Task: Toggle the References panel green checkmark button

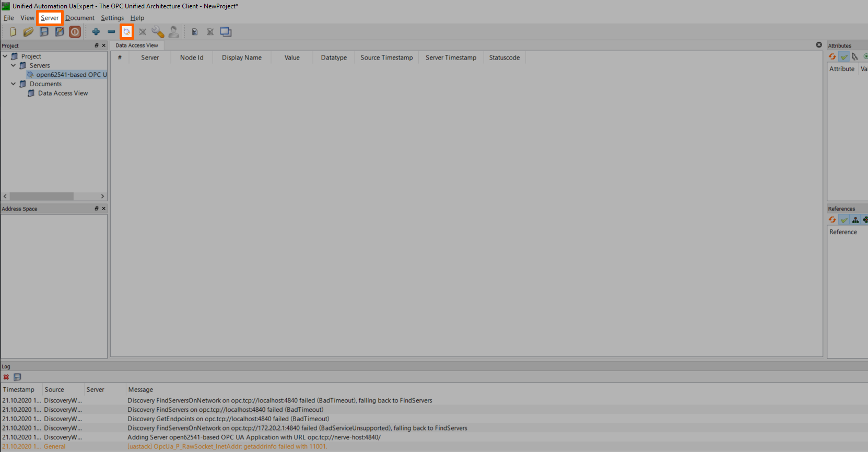Action: coord(844,220)
